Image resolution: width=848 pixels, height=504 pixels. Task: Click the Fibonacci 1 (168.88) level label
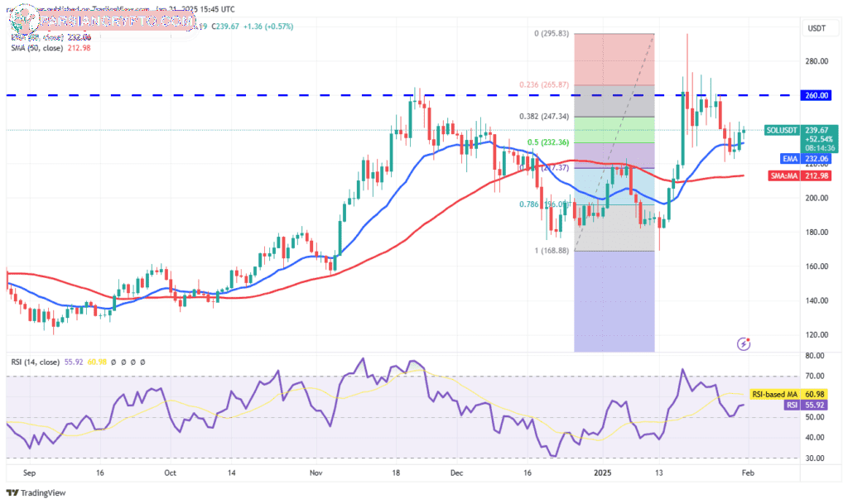coord(552,251)
